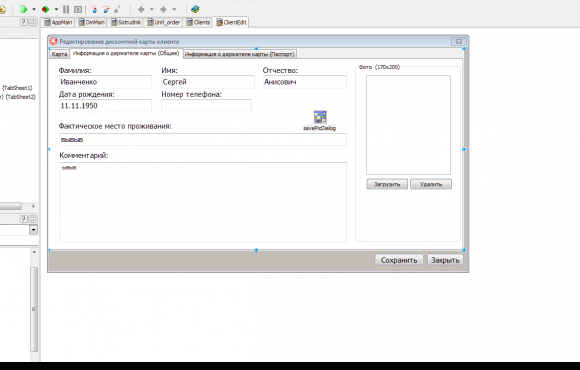Click the Step Over debugger icon
Screen dimensions: 580x370
click(x=106, y=9)
